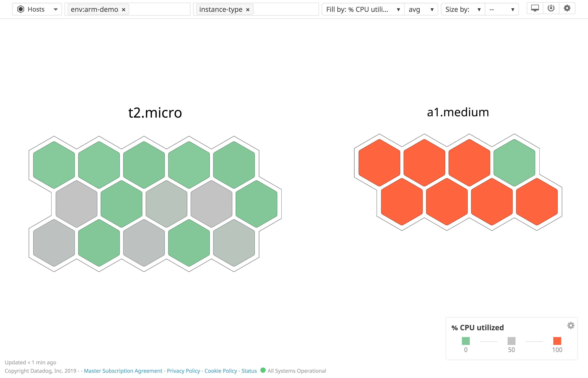Open the Privacy Policy link

click(183, 371)
